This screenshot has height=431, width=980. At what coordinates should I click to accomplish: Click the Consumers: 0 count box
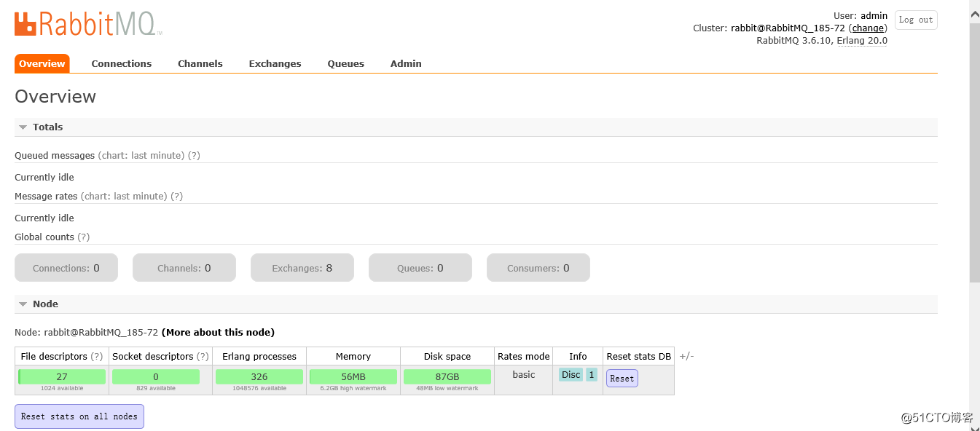tap(538, 268)
